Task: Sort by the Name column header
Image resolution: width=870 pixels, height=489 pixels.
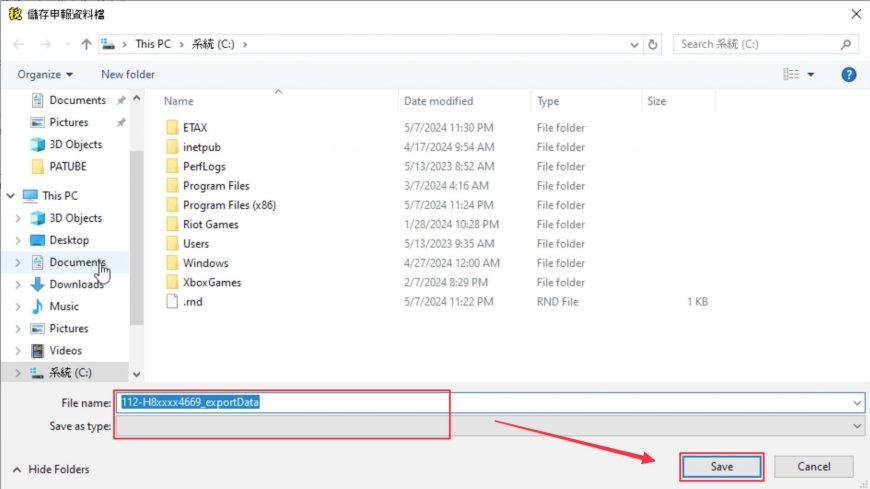Action: [179, 101]
